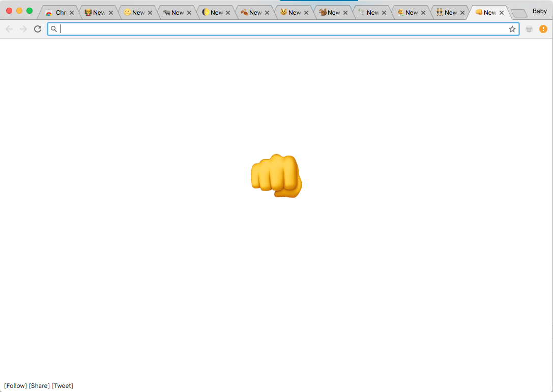553x392 pixels.
Task: Click the Share link
Action: tap(39, 385)
